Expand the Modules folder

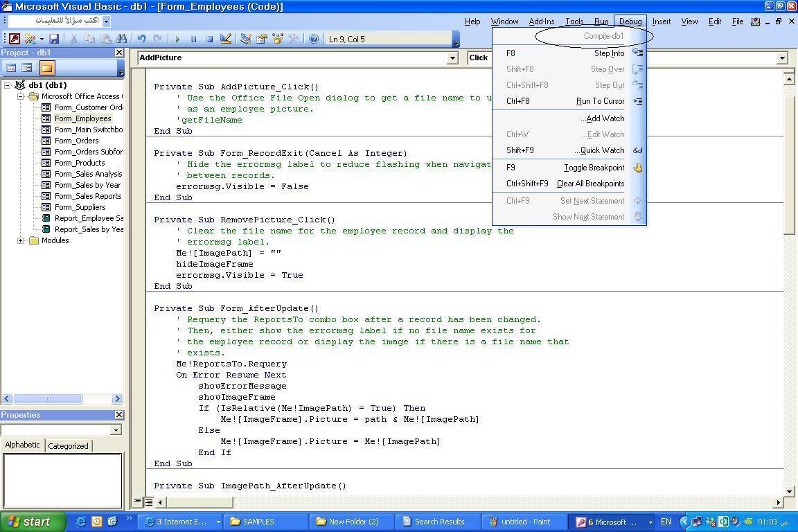point(20,240)
